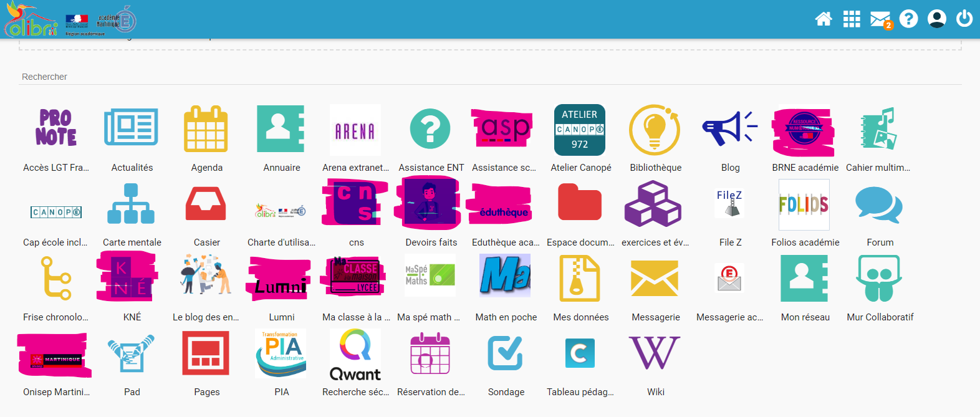
Task: Open the Frise chronologique timeline app
Action: click(x=56, y=279)
